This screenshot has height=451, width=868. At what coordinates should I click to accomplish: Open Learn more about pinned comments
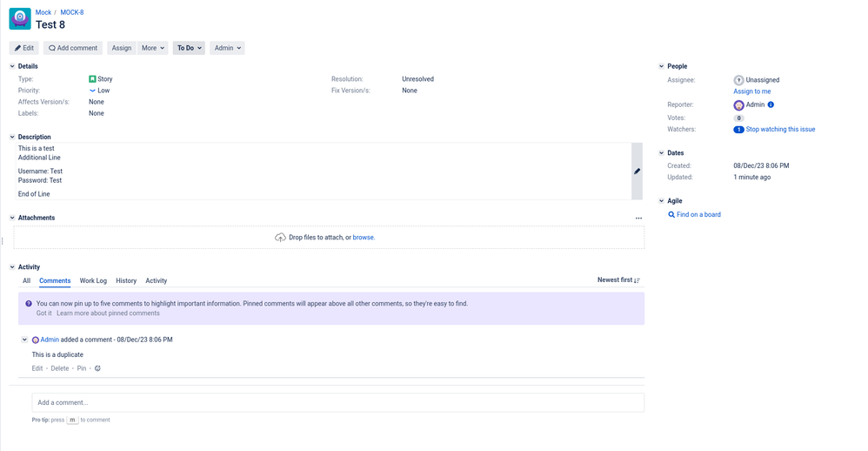coord(108,313)
